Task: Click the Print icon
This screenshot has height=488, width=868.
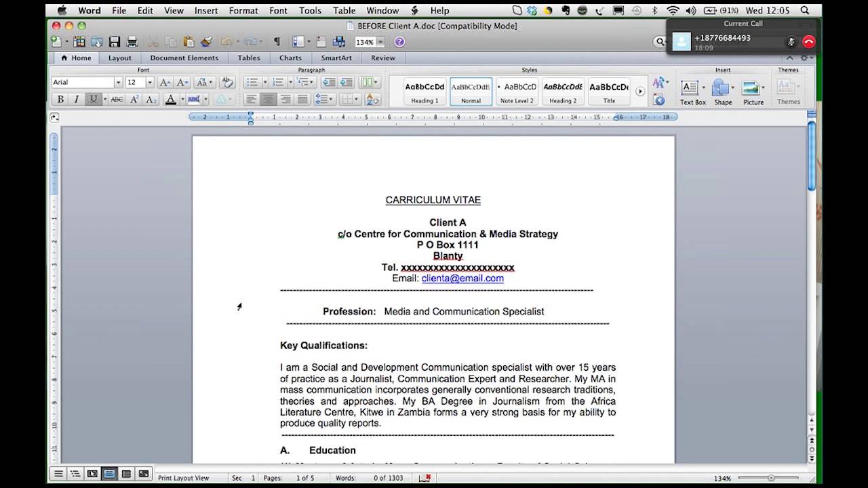Action: click(x=132, y=42)
